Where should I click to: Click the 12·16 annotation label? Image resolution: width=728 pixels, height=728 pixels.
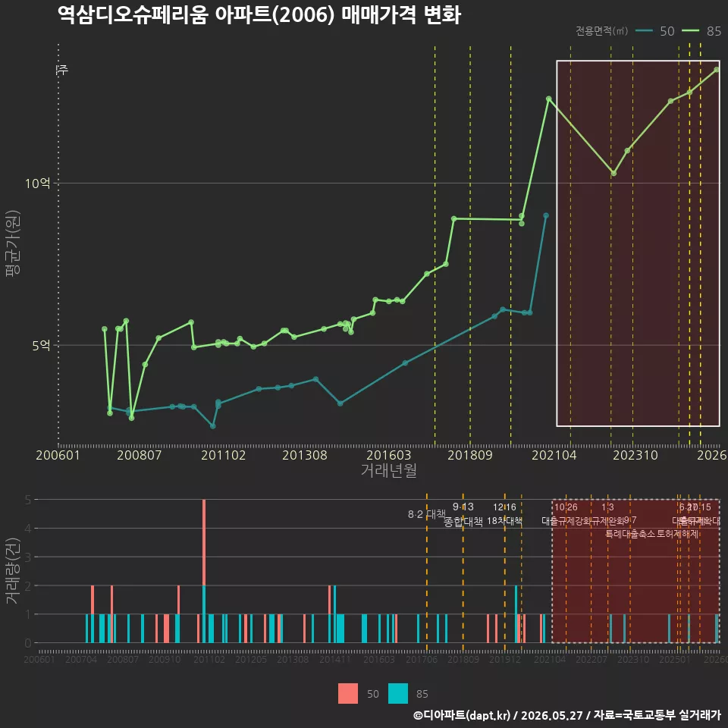505,507
